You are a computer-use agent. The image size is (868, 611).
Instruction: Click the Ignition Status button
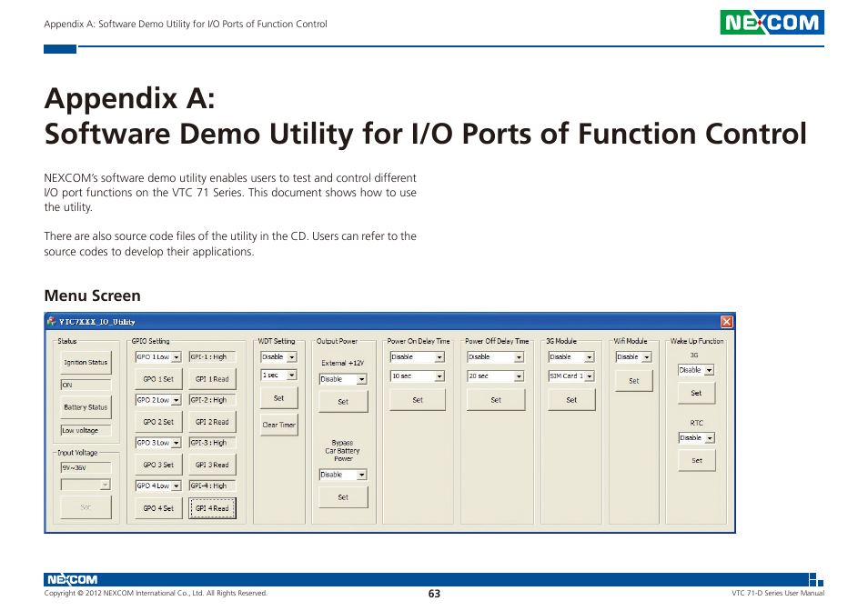(86, 363)
